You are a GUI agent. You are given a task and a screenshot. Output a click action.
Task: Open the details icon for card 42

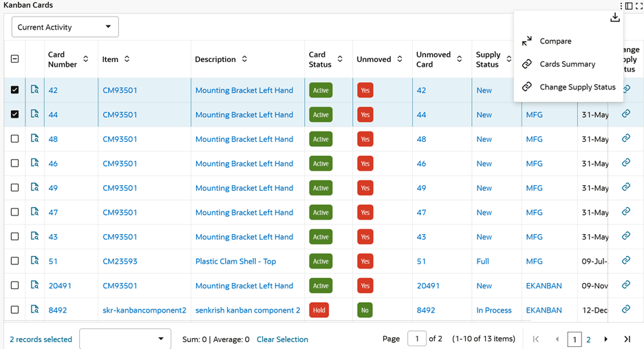click(x=35, y=89)
